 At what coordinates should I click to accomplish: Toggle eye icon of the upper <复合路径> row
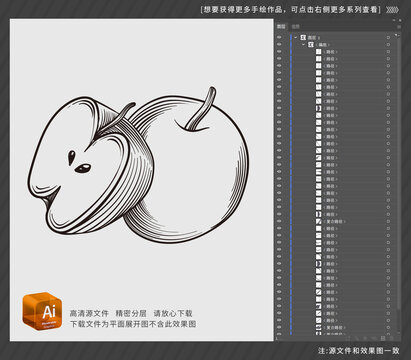[x=279, y=221]
